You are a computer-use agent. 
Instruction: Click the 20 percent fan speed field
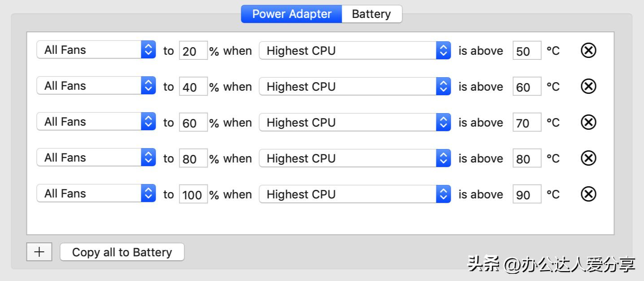coord(193,51)
